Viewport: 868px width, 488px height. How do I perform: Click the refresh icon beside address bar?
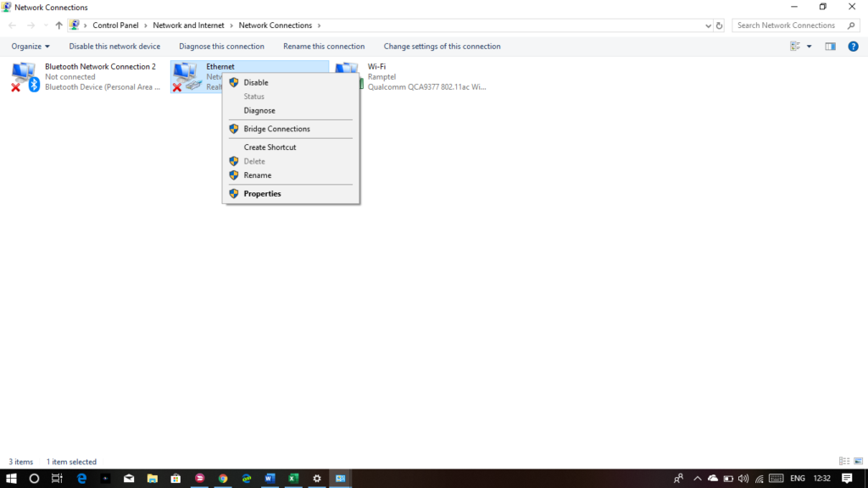pyautogui.click(x=720, y=25)
